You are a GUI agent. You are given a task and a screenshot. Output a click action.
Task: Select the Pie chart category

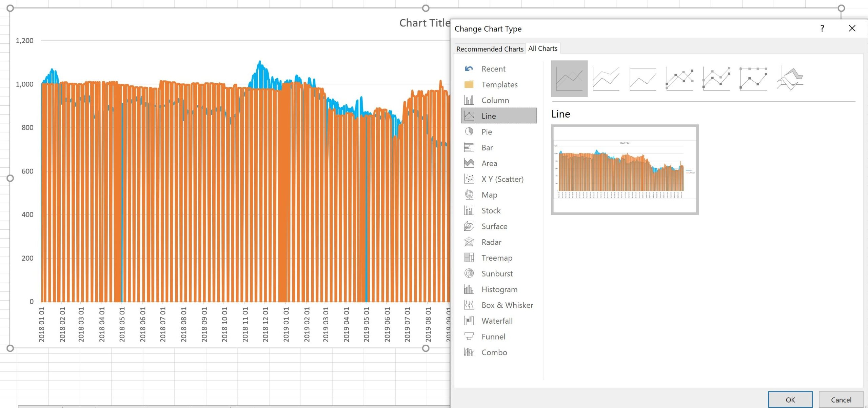tap(486, 132)
